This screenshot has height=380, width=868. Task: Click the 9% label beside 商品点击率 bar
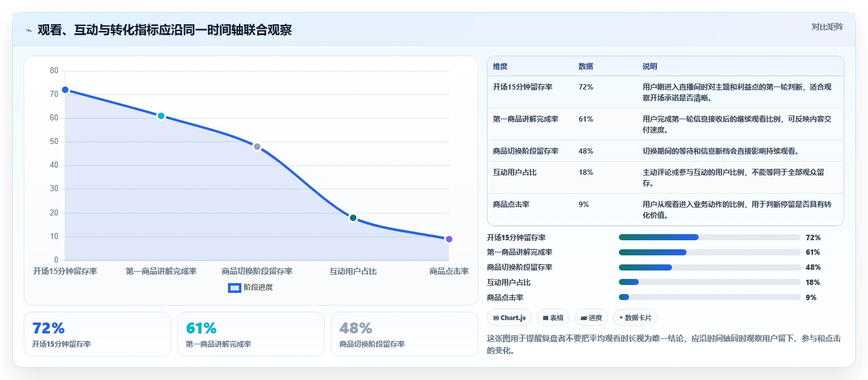tap(811, 298)
